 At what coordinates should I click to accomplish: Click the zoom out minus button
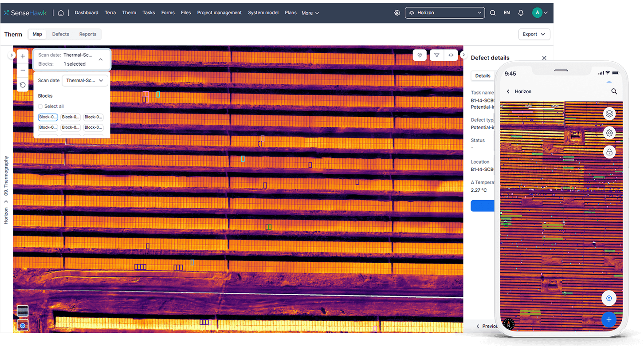point(23,70)
